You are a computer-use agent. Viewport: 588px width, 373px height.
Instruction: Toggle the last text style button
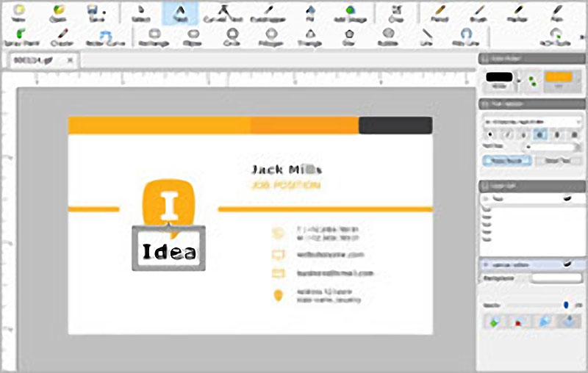coord(574,135)
